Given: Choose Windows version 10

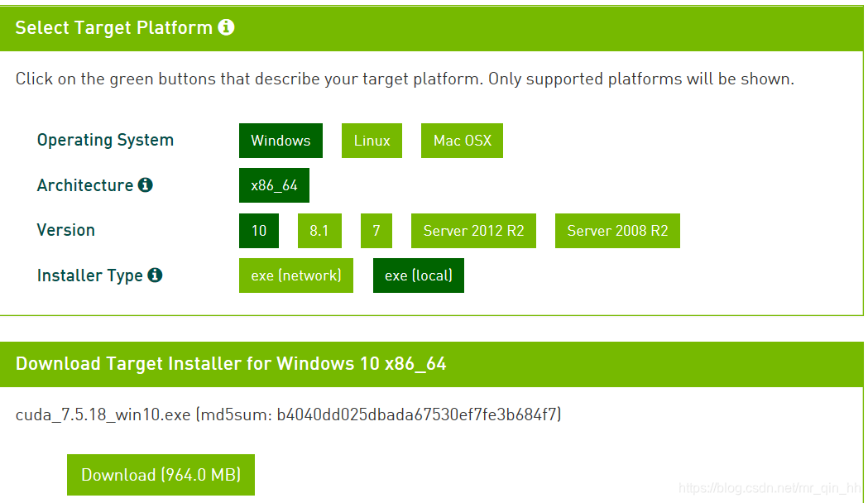Looking at the screenshot, I should 259,231.
